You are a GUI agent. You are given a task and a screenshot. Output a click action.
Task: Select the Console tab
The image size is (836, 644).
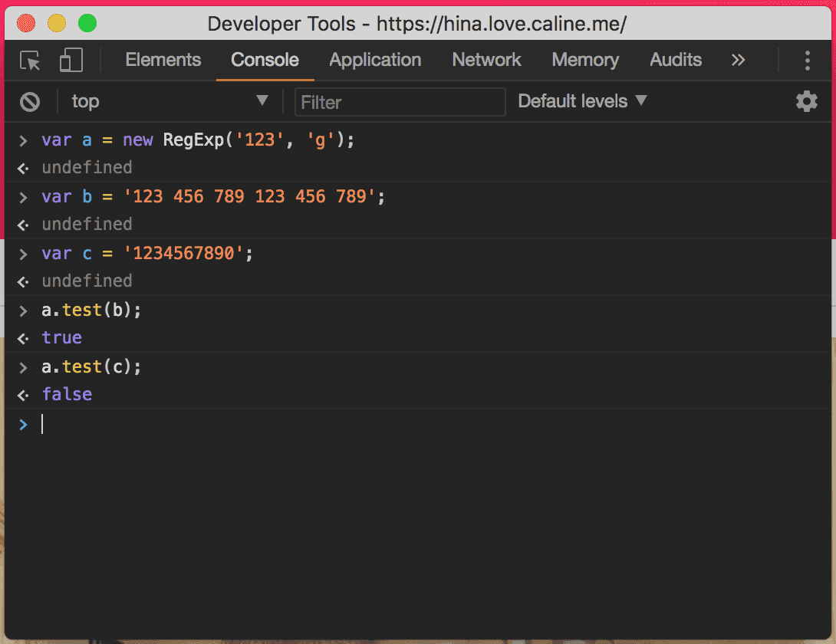(265, 61)
